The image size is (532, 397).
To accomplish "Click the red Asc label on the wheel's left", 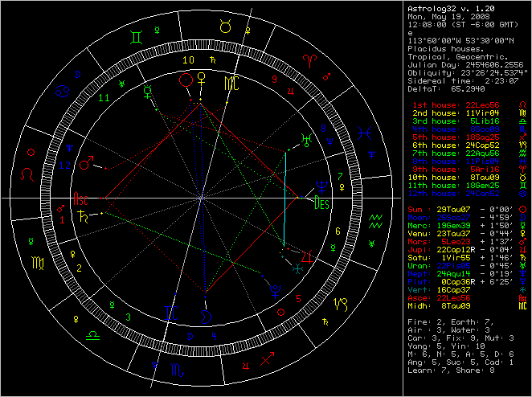I will tap(81, 196).
